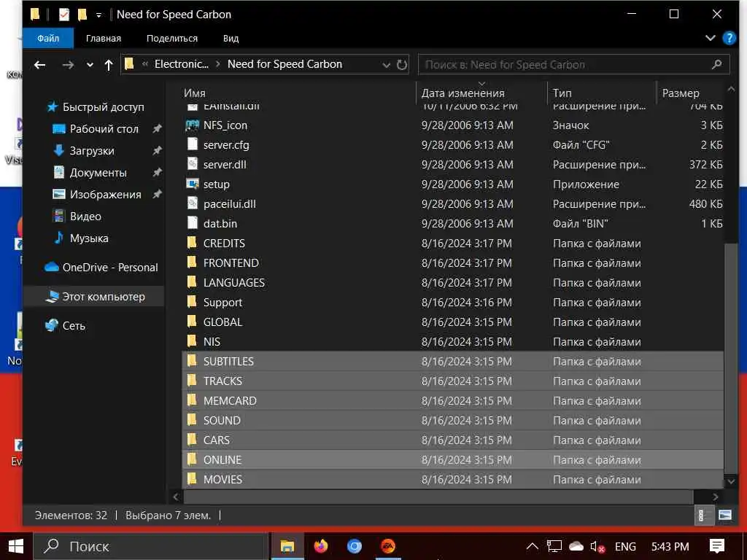Viewport: 747px width, 560px height.
Task: Click the vertical scrollbar thumb
Action: (x=731, y=358)
